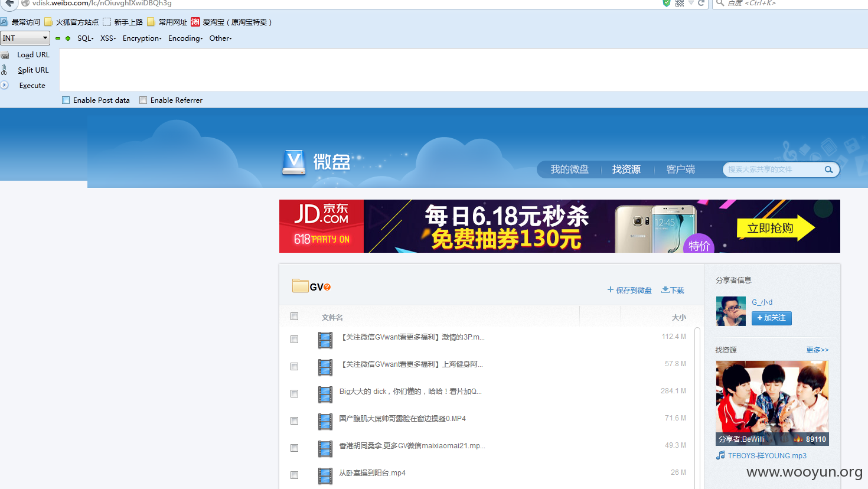
Task: Click the Load URL icon
Action: pos(5,55)
